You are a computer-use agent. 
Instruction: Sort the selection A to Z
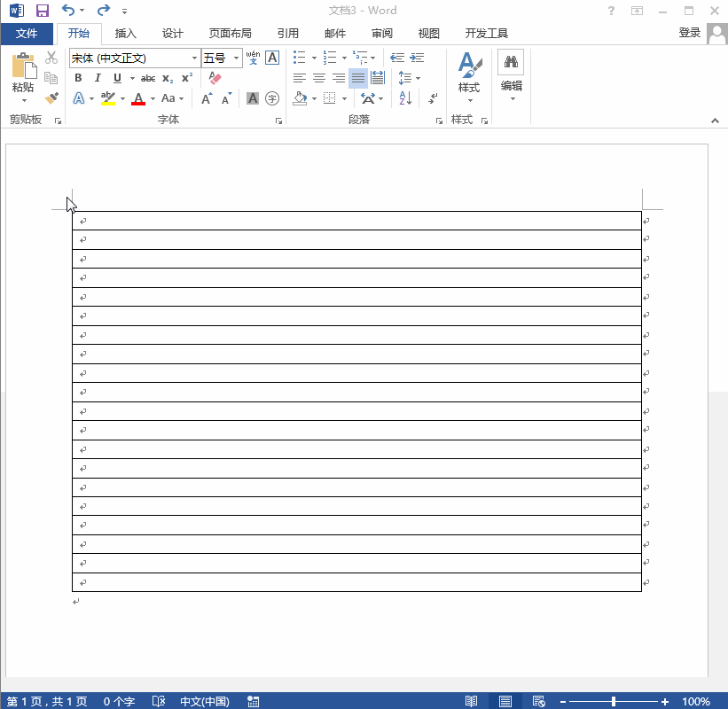(405, 97)
